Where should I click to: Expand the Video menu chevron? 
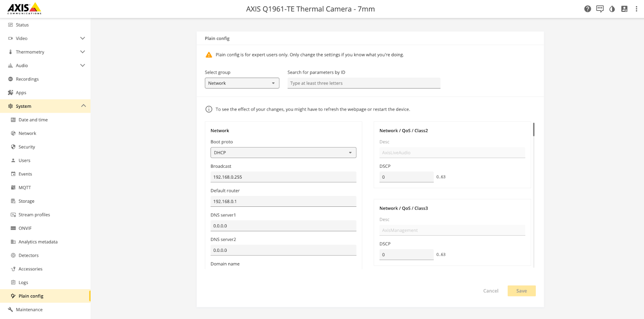click(83, 39)
